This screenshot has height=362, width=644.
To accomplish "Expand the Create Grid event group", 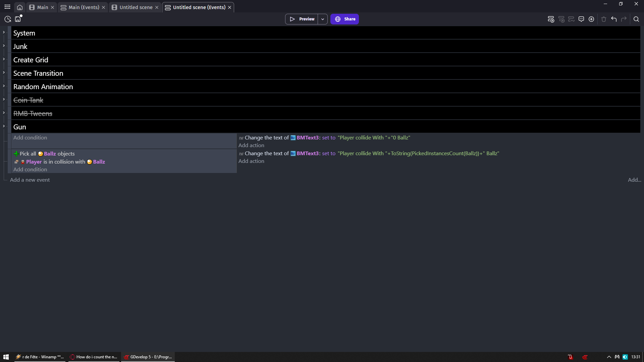I will [4, 59].
